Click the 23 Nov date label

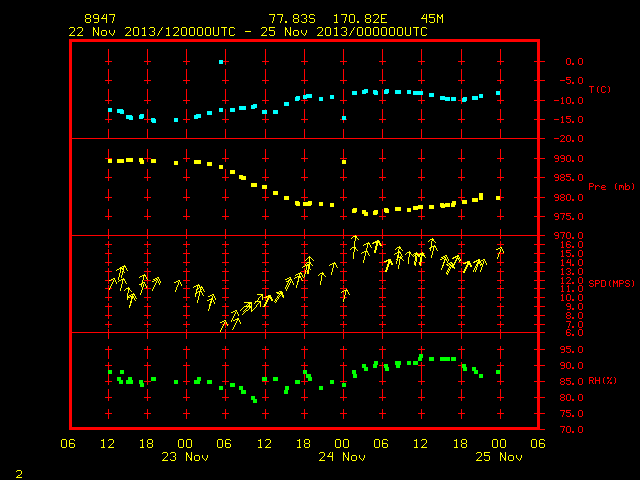point(185,457)
